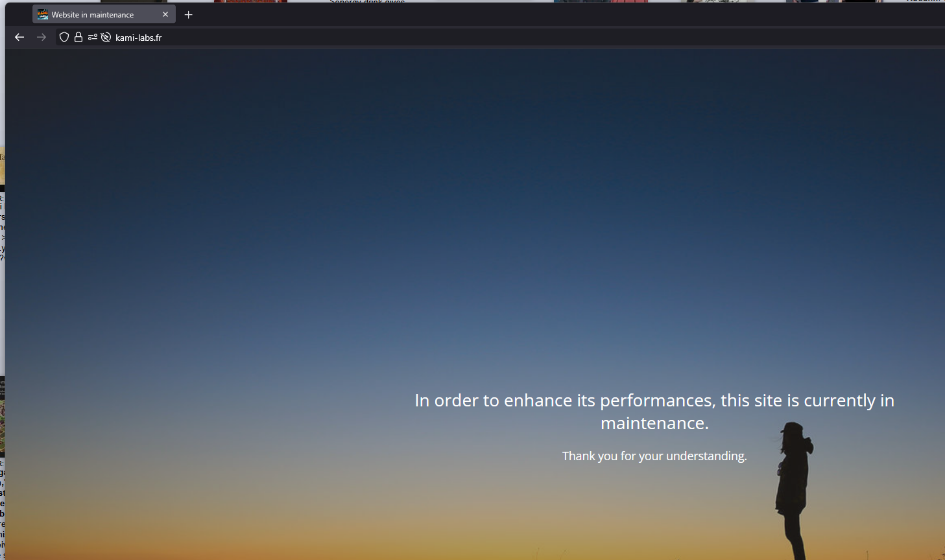
Task: Open the tracking protection shield icon
Action: point(64,38)
